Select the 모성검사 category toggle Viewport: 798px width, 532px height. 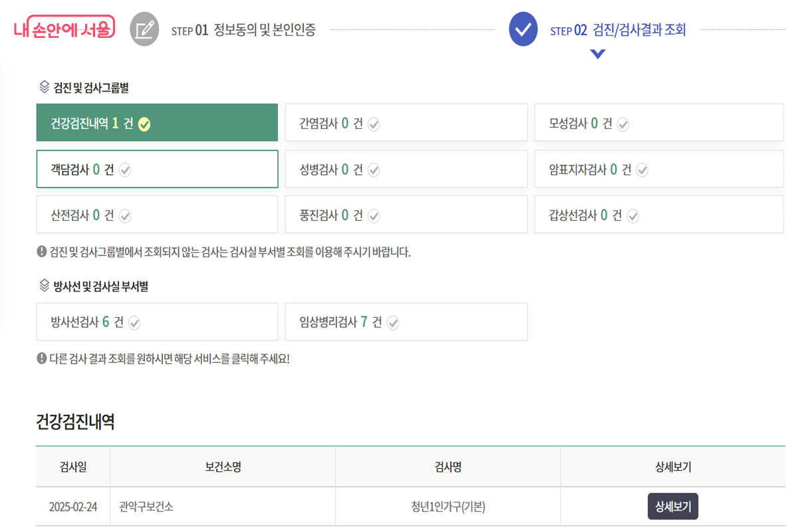pyautogui.click(x=659, y=122)
